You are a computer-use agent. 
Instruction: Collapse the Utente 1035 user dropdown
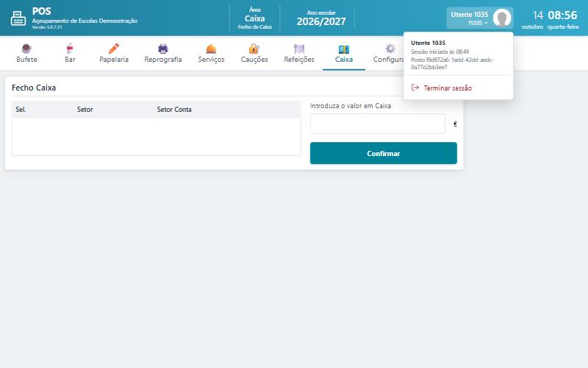pos(480,18)
